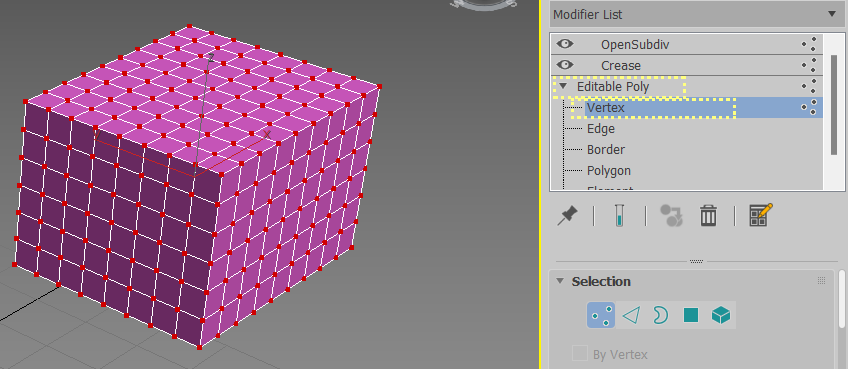Viewport: 848px width, 369px height.
Task: Collapse the Selection rollout
Action: coord(560,281)
